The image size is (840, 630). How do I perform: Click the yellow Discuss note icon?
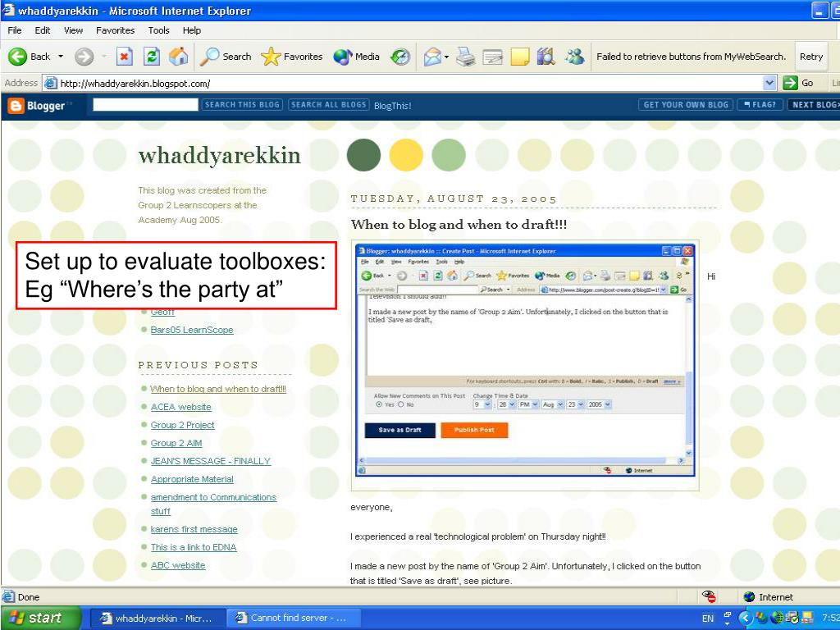(519, 57)
